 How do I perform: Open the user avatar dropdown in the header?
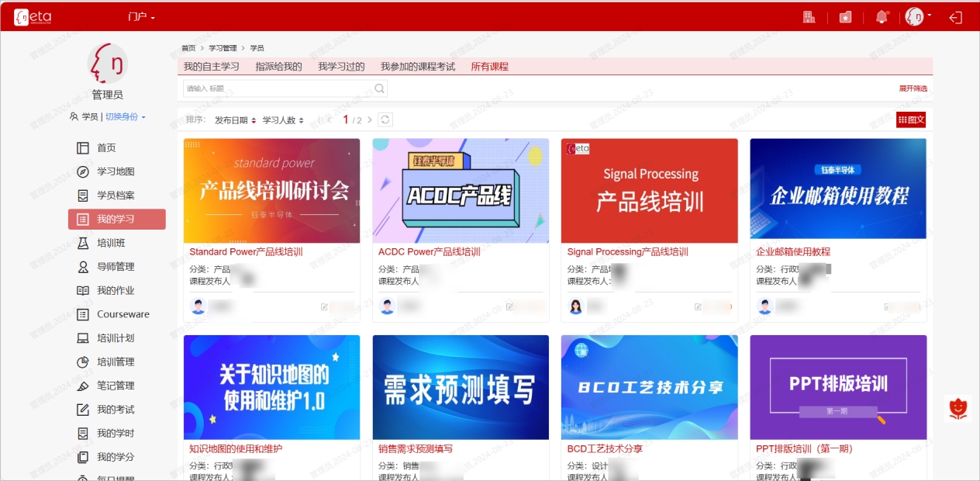click(x=918, y=16)
